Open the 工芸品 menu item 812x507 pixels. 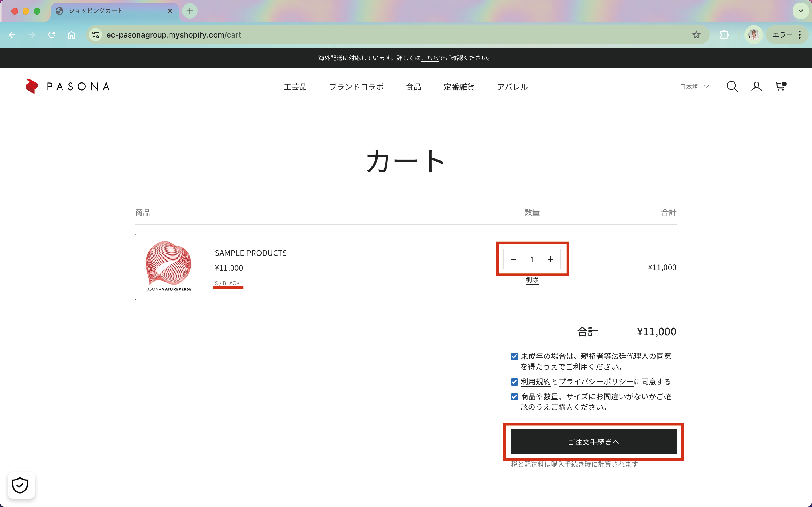point(295,87)
